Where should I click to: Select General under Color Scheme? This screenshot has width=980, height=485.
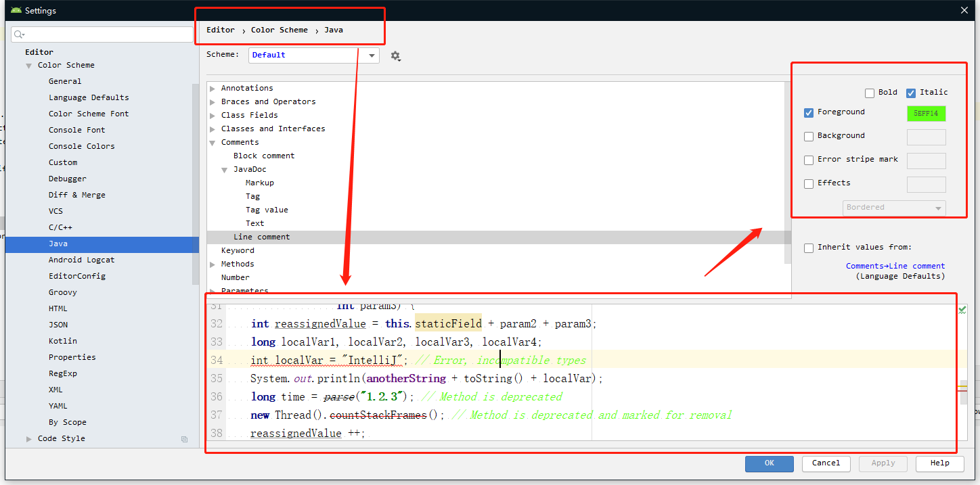pos(65,81)
